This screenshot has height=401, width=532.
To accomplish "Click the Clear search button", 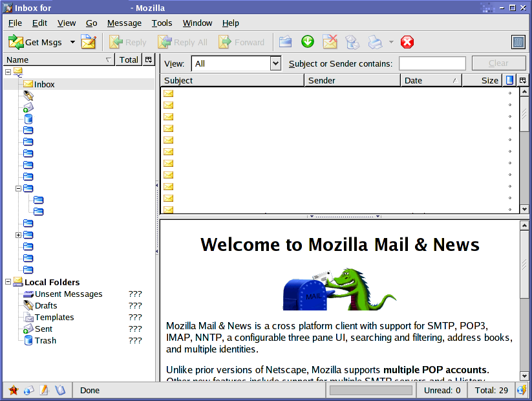I will coord(498,63).
